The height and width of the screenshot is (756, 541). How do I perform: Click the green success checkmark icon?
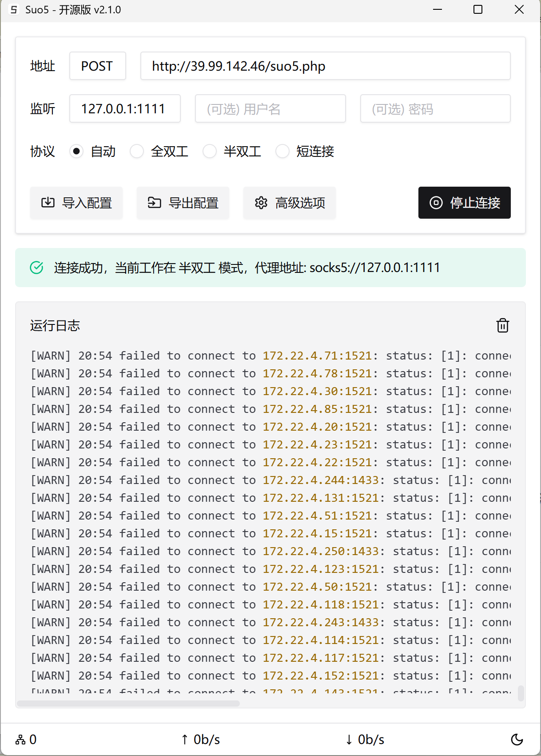[36, 268]
